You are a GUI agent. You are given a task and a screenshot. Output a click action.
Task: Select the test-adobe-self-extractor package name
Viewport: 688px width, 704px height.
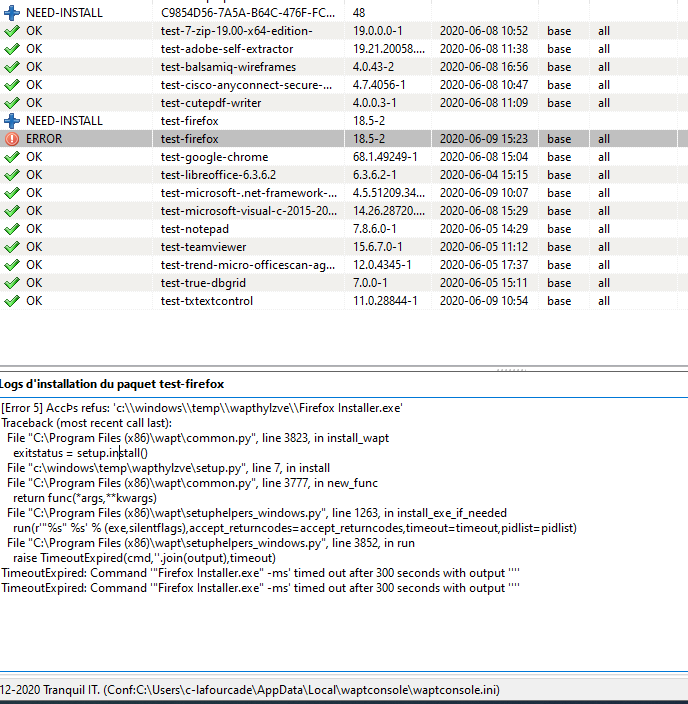tap(227, 49)
